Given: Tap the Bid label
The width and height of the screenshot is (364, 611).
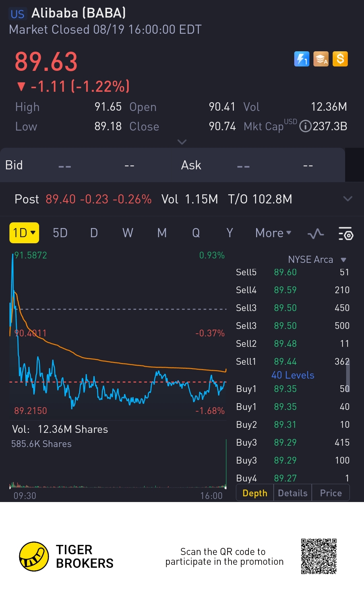Looking at the screenshot, I should tap(14, 165).
